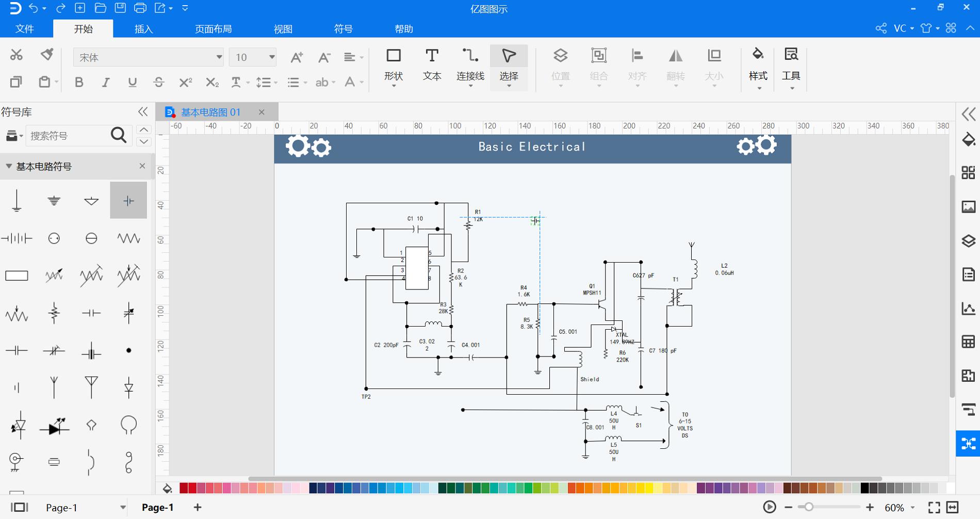Select the 连接线 connector tool
This screenshot has height=519, width=980.
470,65
